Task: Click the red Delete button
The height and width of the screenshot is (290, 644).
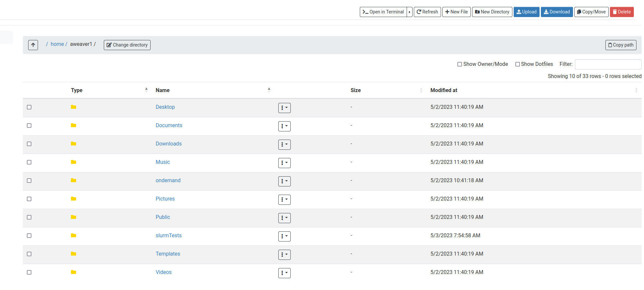Action: tap(622, 12)
